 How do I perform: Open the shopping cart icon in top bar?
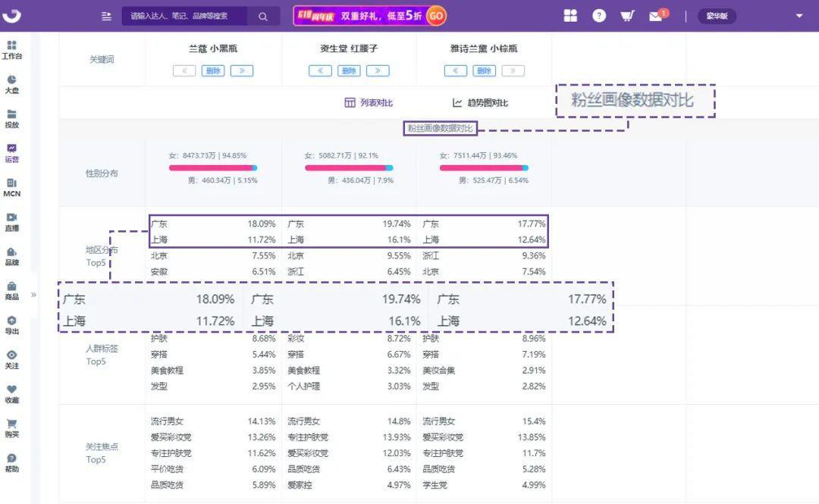coord(627,15)
